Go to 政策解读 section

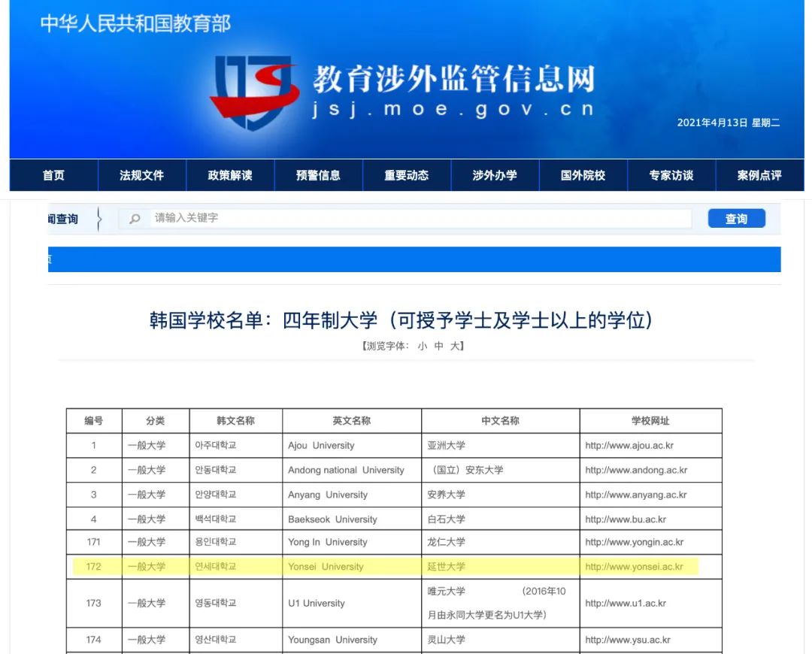click(230, 175)
